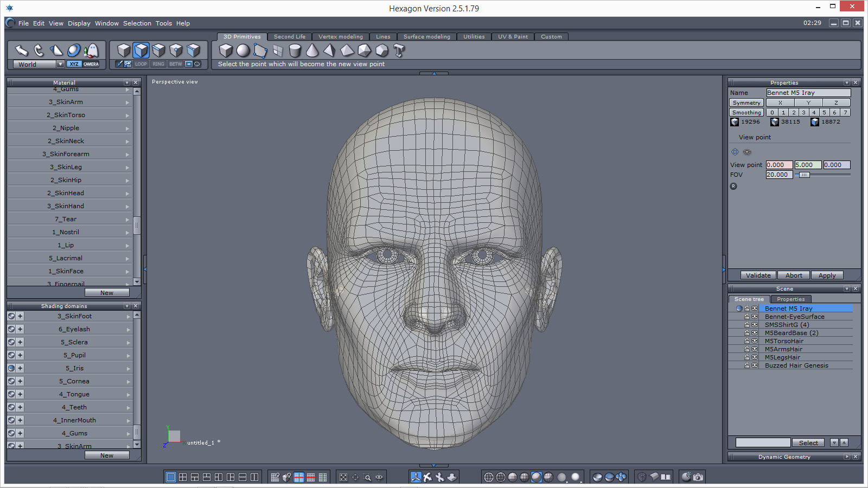The width and height of the screenshot is (868, 488).
Task: Insert 3D text primitive
Action: (x=399, y=50)
